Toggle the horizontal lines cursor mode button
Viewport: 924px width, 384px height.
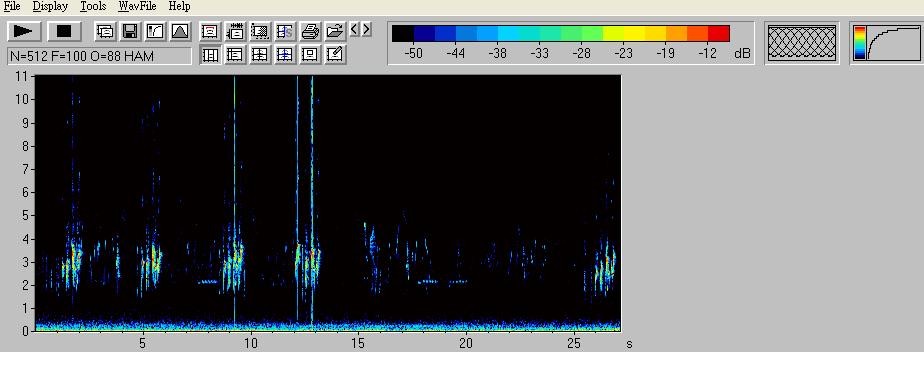pos(235,55)
